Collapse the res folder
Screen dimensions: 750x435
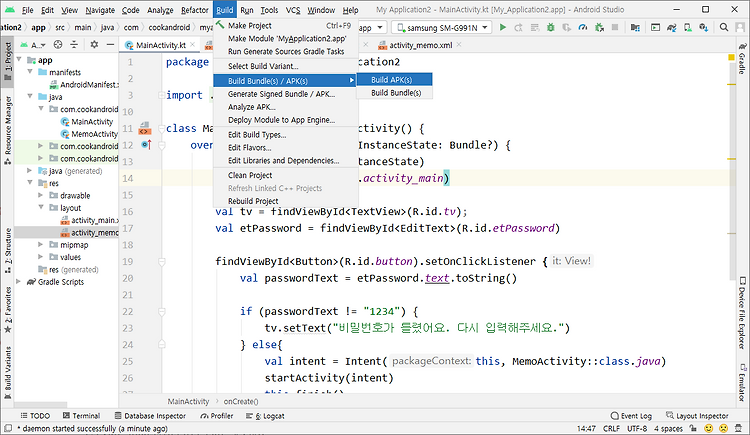[x=30, y=183]
